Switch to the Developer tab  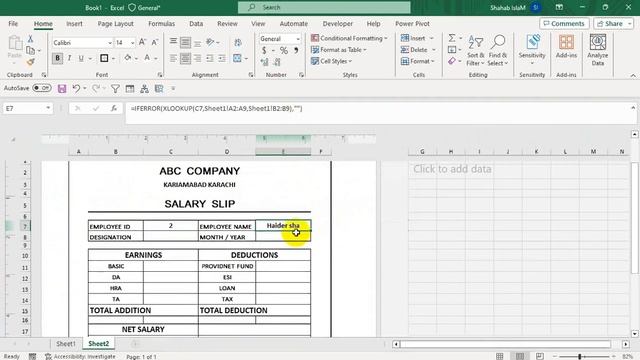pos(338,24)
